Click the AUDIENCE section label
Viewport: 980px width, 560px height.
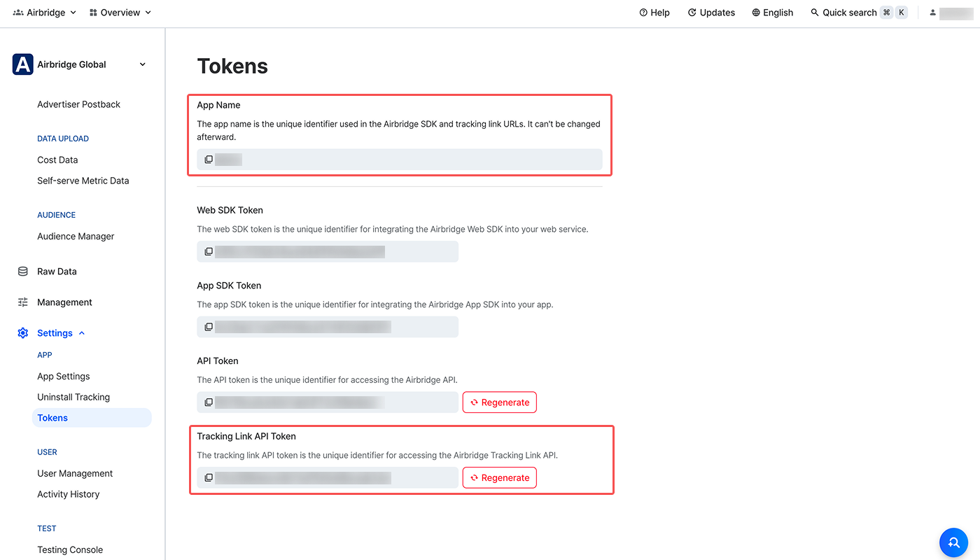[x=56, y=215]
